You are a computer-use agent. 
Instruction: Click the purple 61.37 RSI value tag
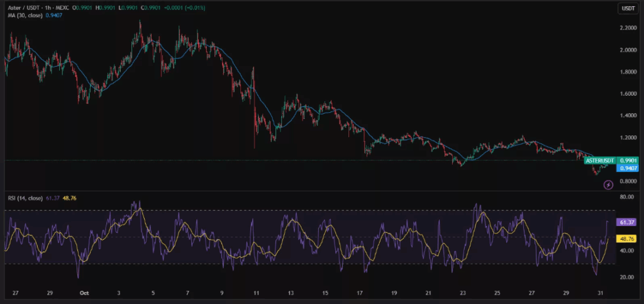click(x=628, y=223)
